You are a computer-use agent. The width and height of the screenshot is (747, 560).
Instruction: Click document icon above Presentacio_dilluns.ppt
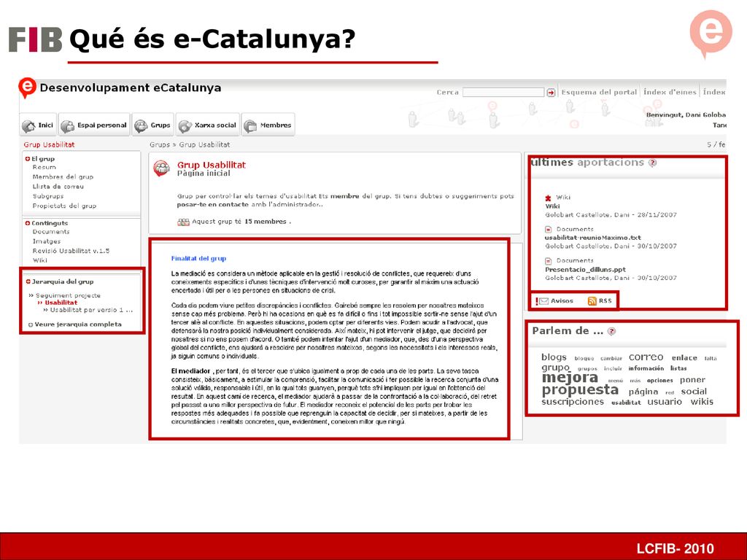tap(548, 261)
